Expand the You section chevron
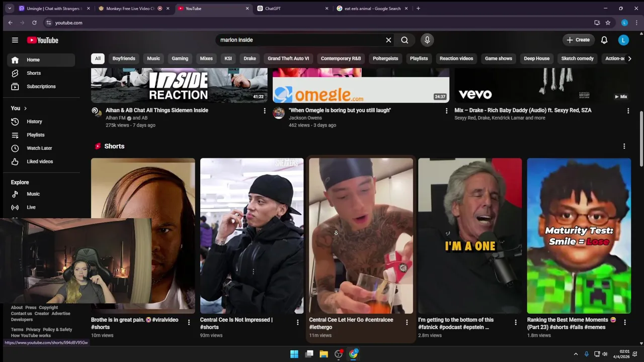The image size is (644, 362). [x=25, y=108]
